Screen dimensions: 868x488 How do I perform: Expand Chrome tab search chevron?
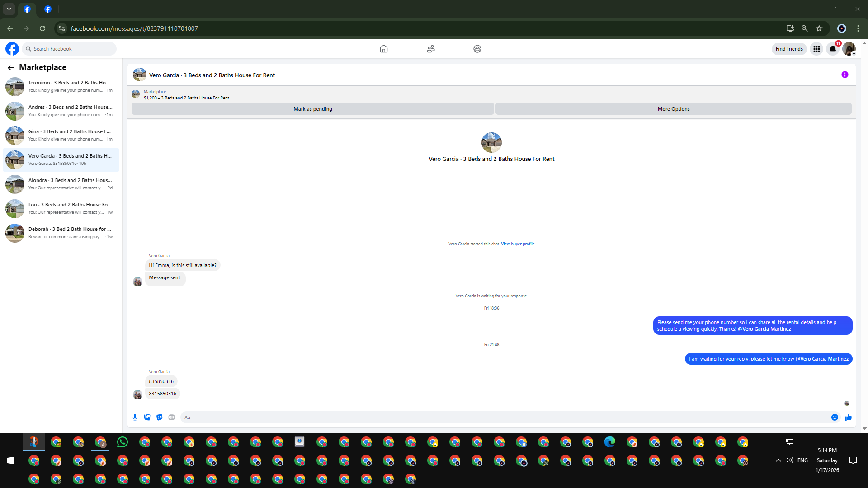point(9,9)
